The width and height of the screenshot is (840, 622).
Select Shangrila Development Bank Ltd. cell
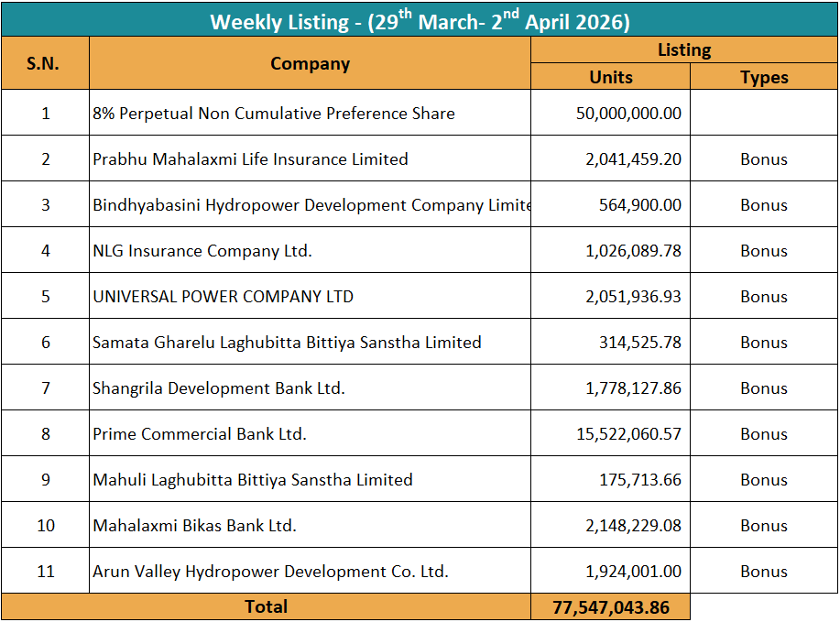click(x=219, y=388)
